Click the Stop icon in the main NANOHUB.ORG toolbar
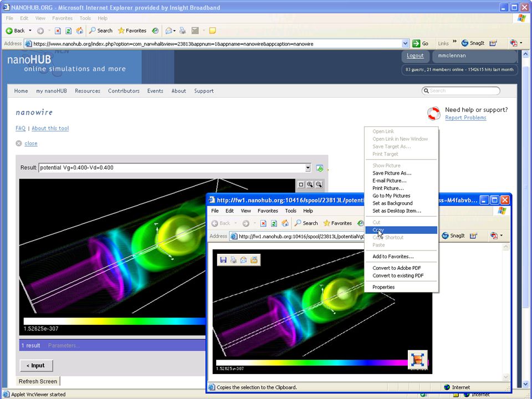The image size is (532, 399). tap(58, 31)
